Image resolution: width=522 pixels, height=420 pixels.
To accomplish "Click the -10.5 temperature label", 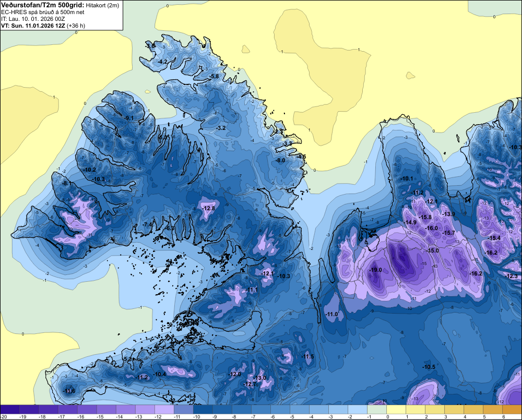I will click(429, 367).
